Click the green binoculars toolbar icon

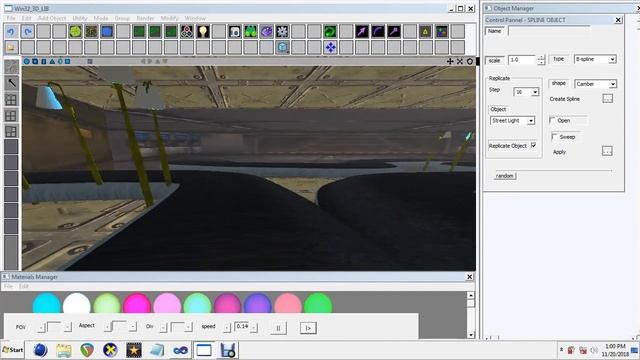[251, 31]
